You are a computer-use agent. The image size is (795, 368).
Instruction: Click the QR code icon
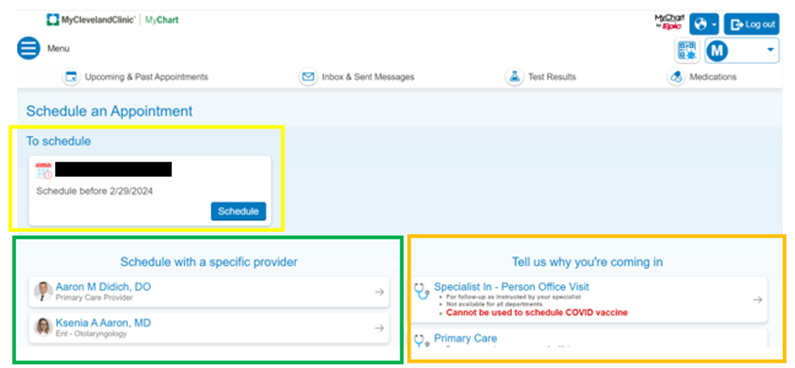[687, 51]
